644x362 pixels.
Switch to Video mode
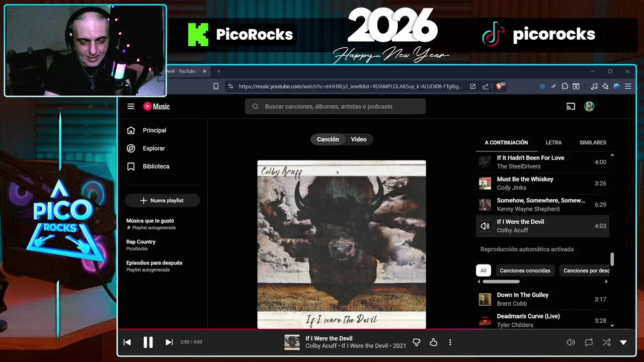pos(359,139)
